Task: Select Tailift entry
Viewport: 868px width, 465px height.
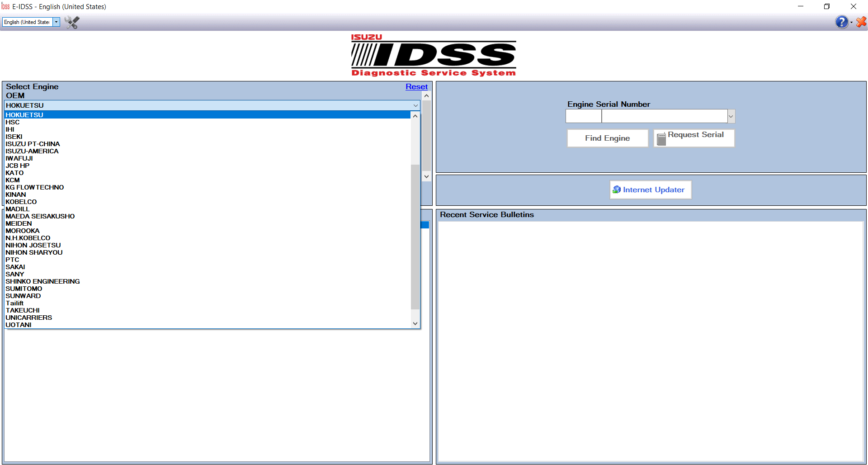Action: pyautogui.click(x=208, y=303)
